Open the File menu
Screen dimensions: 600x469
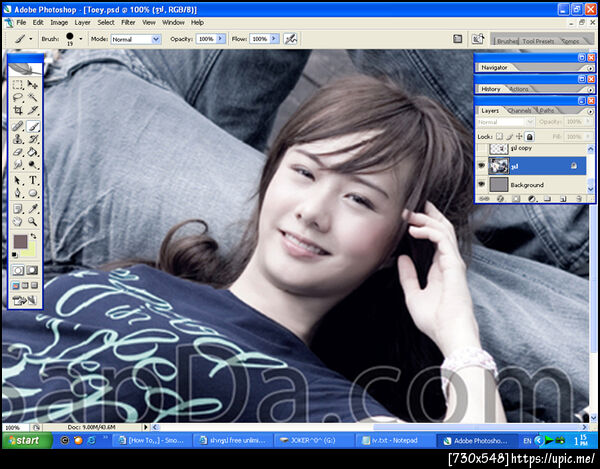click(x=21, y=23)
